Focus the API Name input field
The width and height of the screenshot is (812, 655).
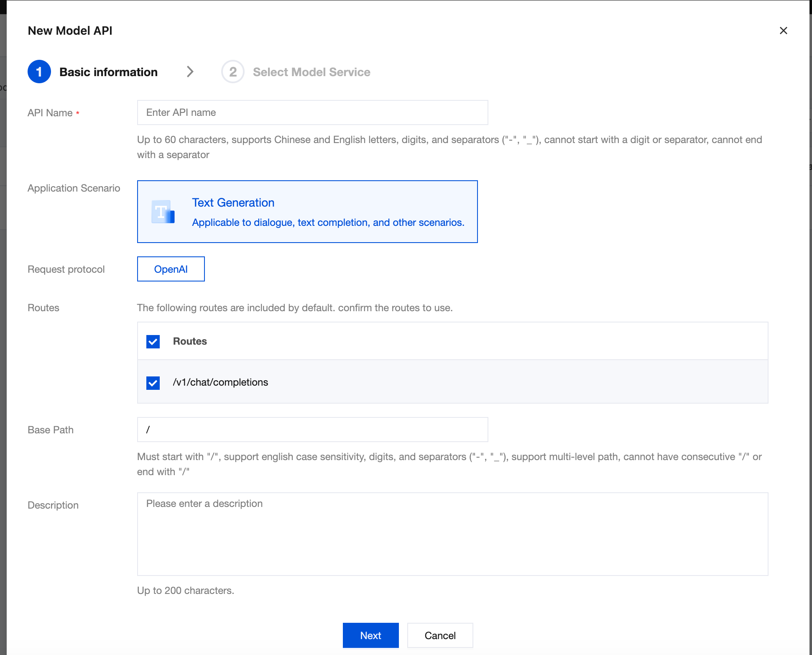312,113
